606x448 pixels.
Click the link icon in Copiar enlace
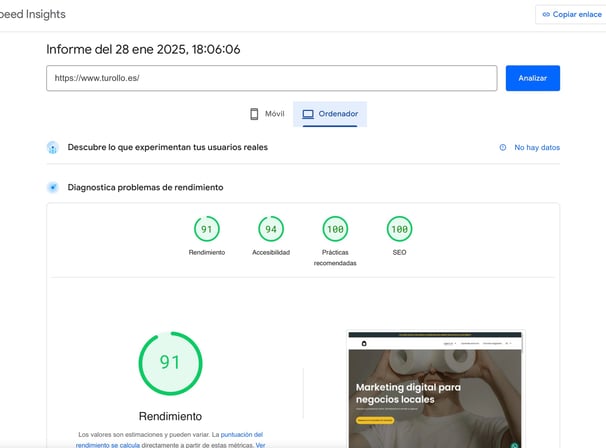[x=546, y=14]
